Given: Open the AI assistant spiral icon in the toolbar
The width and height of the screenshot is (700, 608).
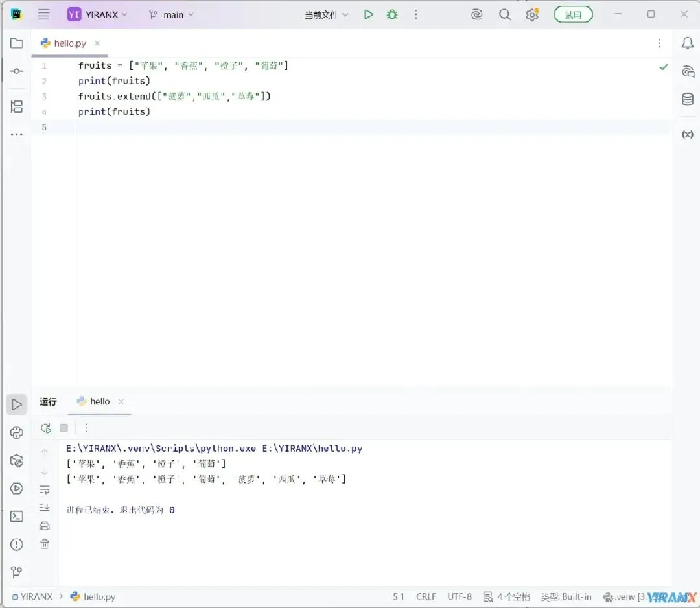Looking at the screenshot, I should point(477,15).
